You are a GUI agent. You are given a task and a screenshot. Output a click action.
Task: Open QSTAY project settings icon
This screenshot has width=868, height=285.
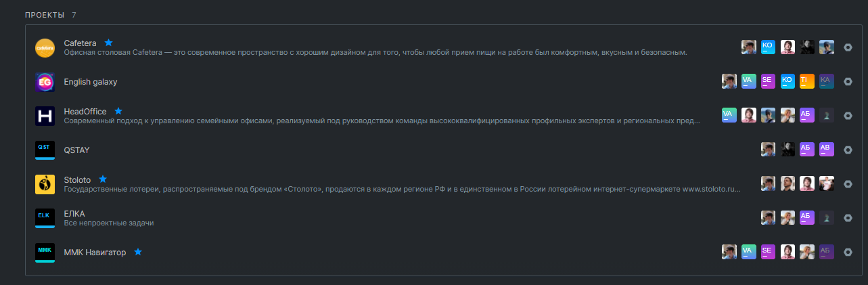848,150
